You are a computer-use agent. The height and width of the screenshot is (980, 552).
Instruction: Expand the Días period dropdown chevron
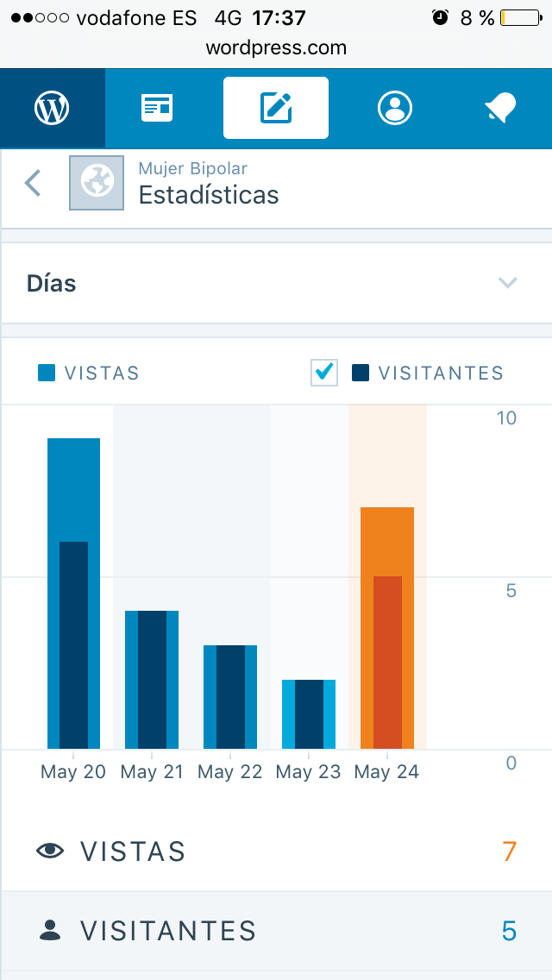click(507, 283)
